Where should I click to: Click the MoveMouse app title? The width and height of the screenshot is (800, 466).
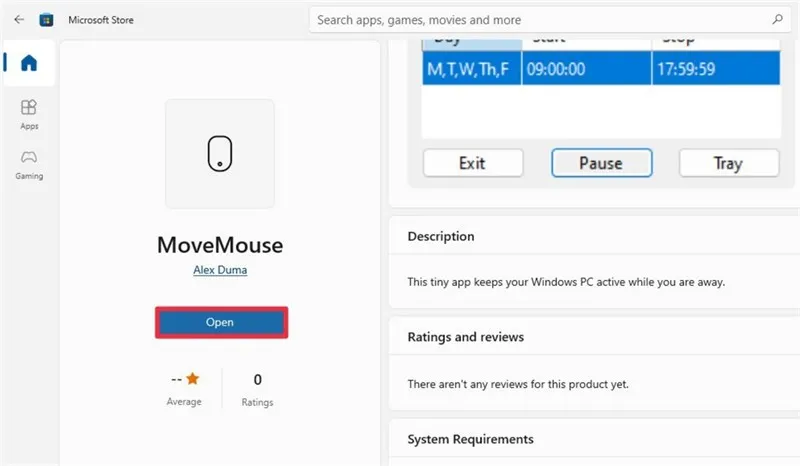click(x=220, y=245)
